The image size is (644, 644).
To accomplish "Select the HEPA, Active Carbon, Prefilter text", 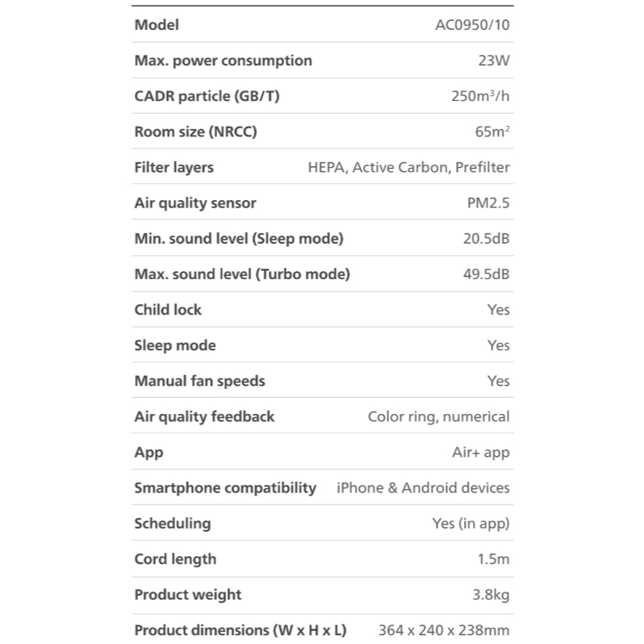I will 408,168.
